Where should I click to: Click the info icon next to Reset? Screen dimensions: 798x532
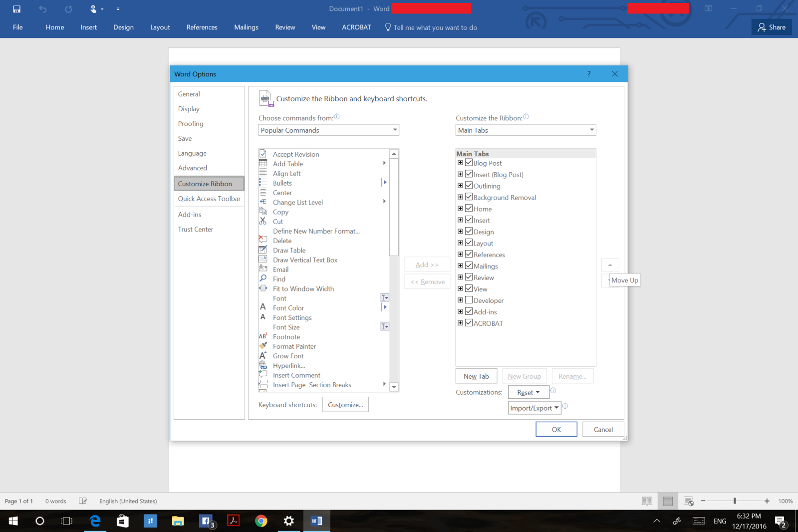(x=553, y=390)
